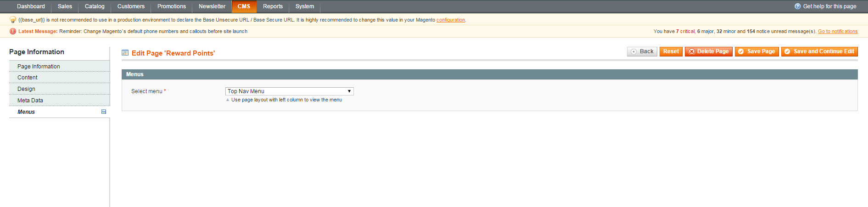Click the lightbulb icon in warning bar
The width and height of the screenshot is (868, 207).
point(13,20)
